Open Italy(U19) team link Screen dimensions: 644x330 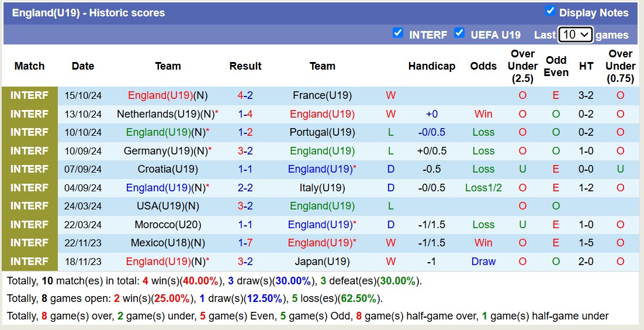[x=322, y=188]
